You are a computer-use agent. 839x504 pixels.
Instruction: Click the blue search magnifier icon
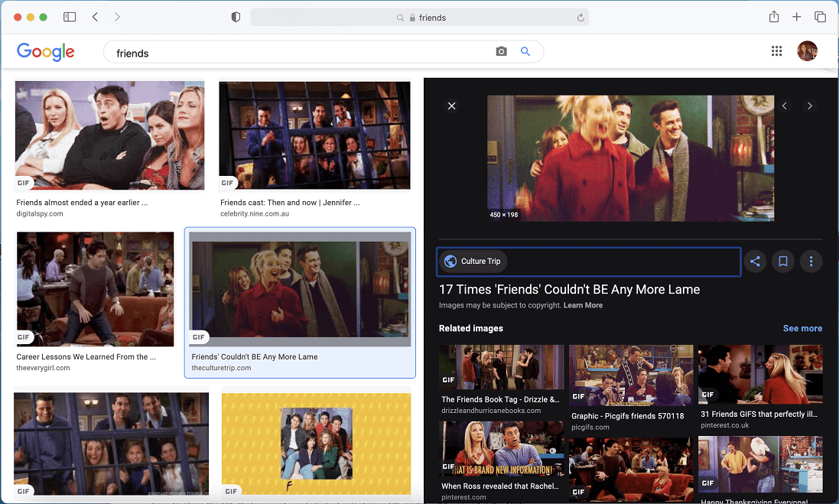tap(525, 52)
